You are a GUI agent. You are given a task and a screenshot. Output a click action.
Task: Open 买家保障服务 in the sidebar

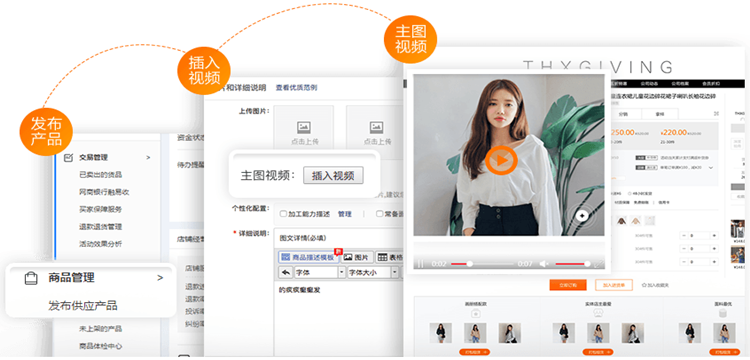100,209
